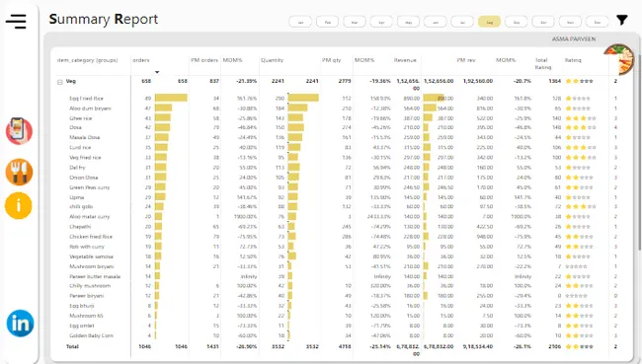Click the star rating in Veg row
The image size is (642, 364).
(579, 82)
